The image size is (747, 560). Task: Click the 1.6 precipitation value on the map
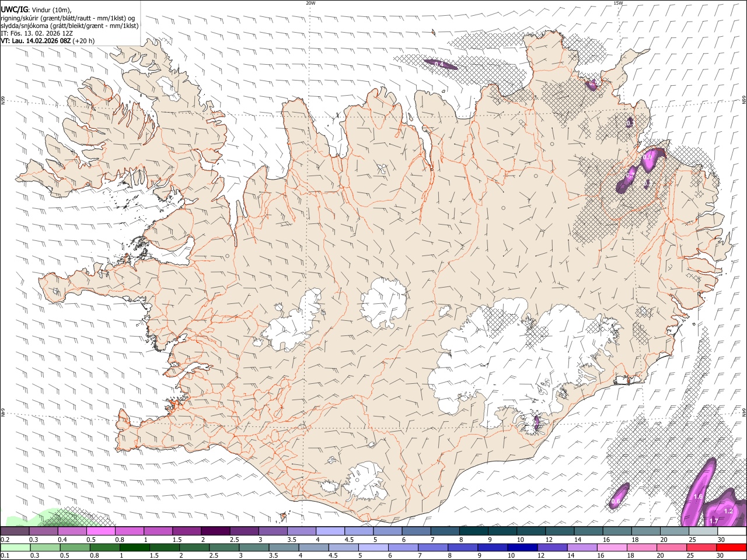point(699,497)
